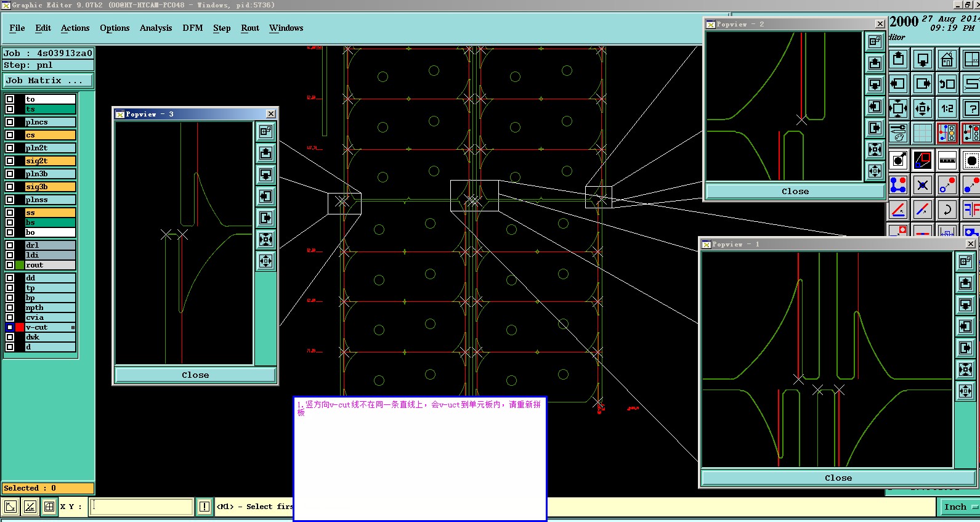980x522 pixels.
Task: Click the zoom in expanding arrows icon
Action: [899, 108]
